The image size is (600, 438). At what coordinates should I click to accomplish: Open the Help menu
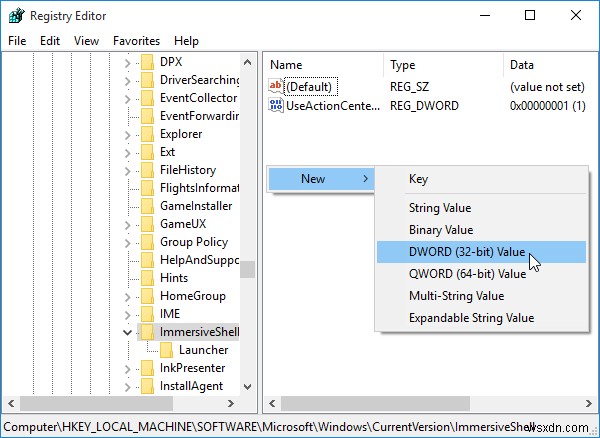coord(186,41)
